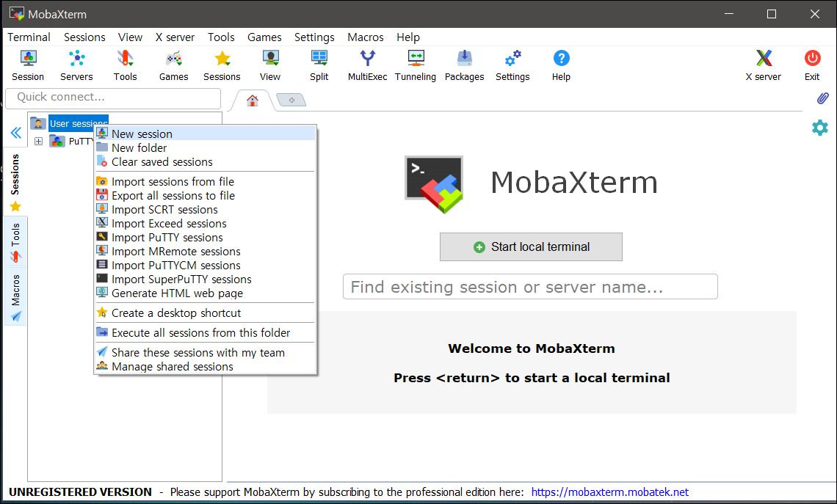Click the teal gear icon at right edge
The image size is (837, 504).
tap(820, 128)
